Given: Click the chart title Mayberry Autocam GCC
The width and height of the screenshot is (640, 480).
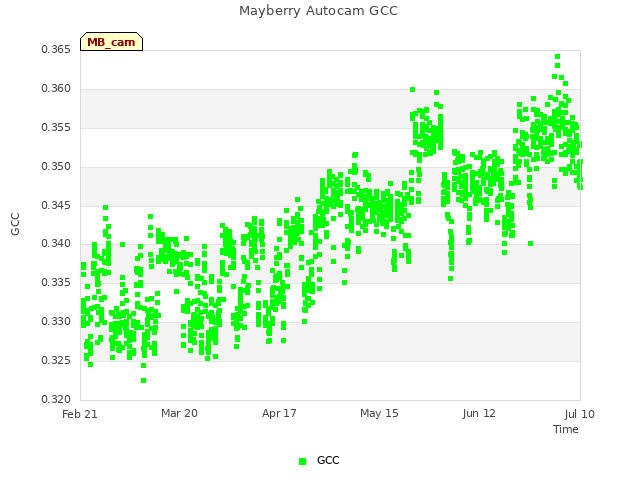Looking at the screenshot, I should pyautogui.click(x=318, y=11).
